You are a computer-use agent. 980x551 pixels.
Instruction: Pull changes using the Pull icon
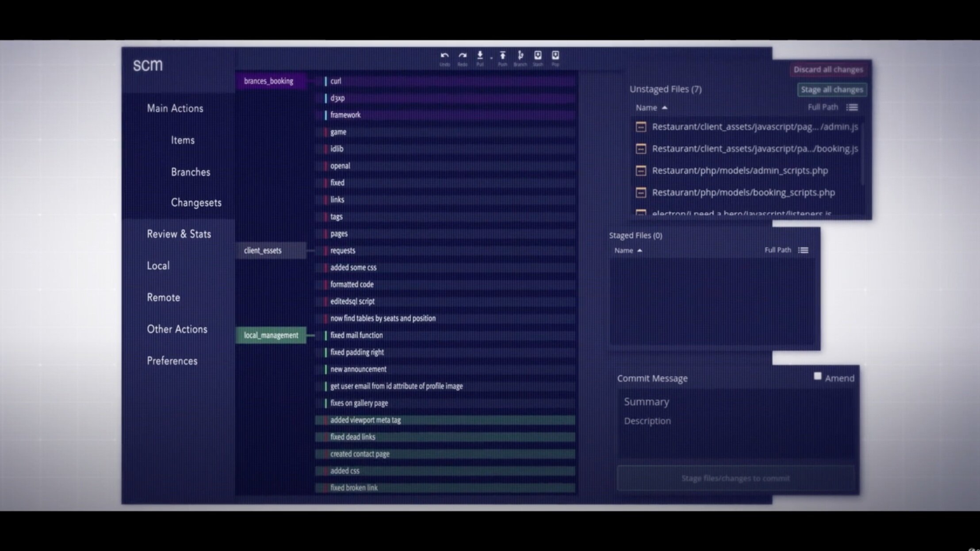point(480,56)
